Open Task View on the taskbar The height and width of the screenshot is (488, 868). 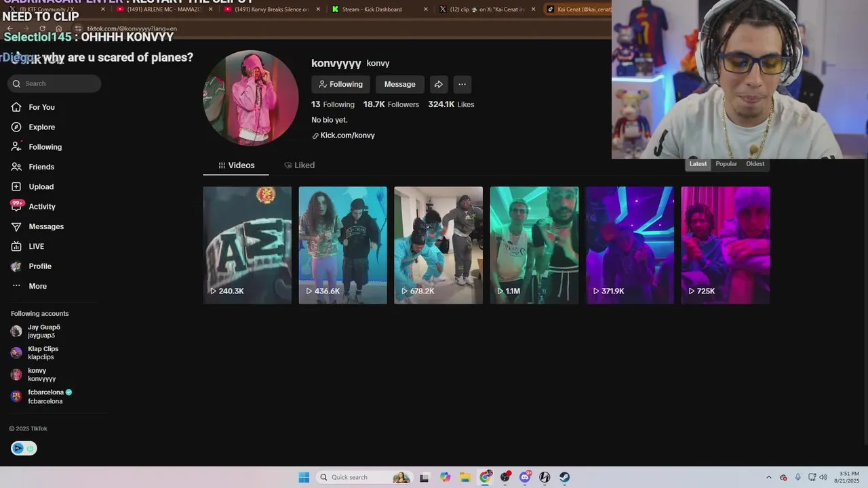click(425, 477)
